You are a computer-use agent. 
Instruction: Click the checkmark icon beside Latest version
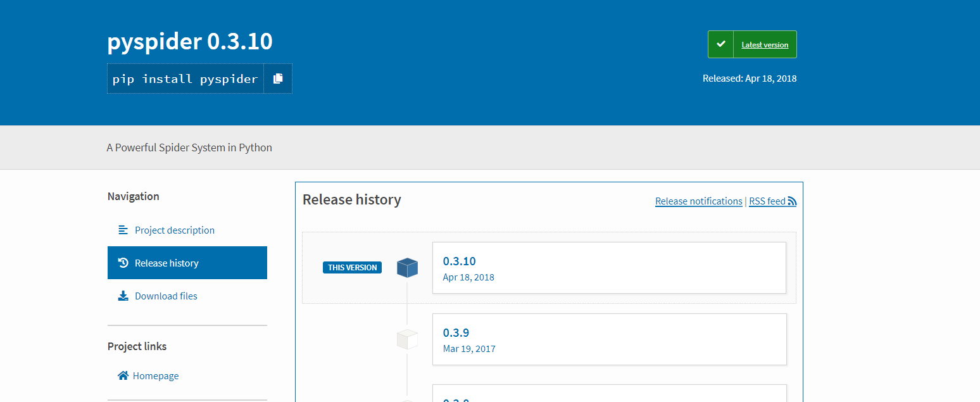720,44
